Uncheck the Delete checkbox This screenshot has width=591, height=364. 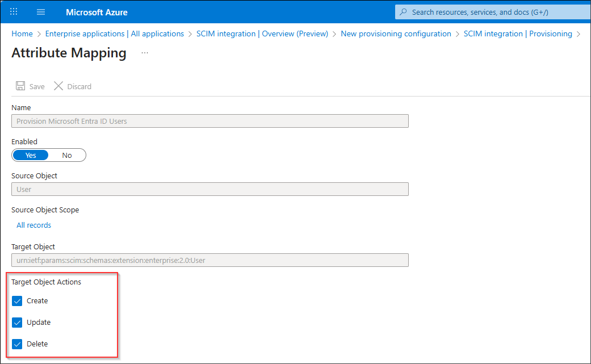coord(17,344)
